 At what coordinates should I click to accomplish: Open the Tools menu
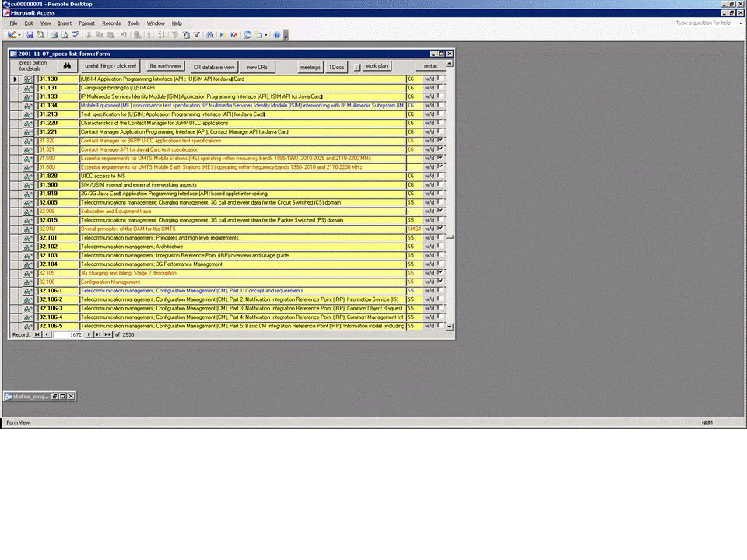(x=134, y=23)
